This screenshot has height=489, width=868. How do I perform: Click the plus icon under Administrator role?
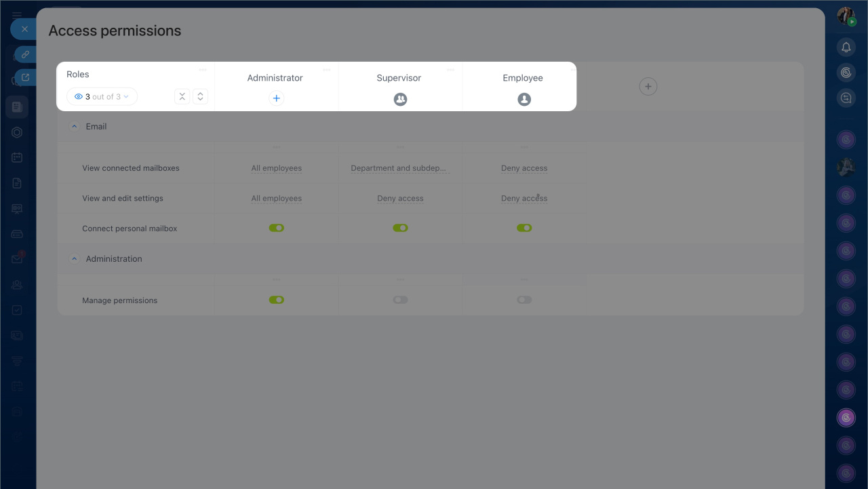tap(276, 98)
